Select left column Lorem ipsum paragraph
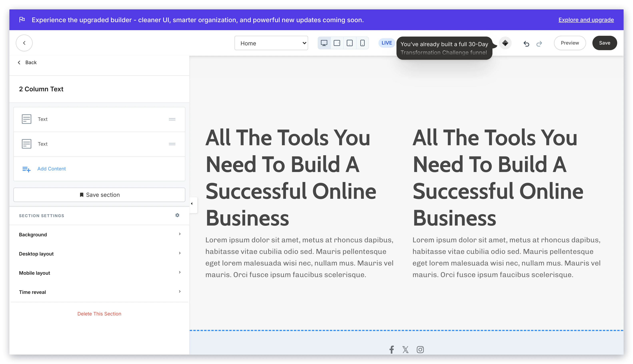 (x=300, y=257)
